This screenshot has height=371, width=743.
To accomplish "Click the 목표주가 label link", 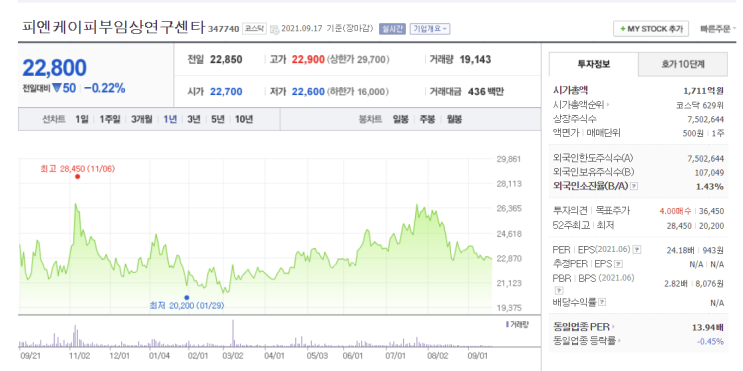I will [x=613, y=211].
